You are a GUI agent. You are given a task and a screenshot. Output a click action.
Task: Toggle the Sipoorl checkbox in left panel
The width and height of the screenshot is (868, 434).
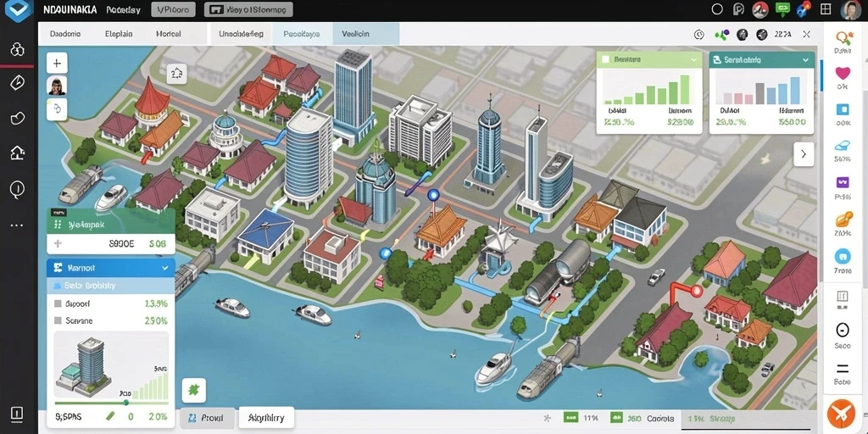point(58,304)
